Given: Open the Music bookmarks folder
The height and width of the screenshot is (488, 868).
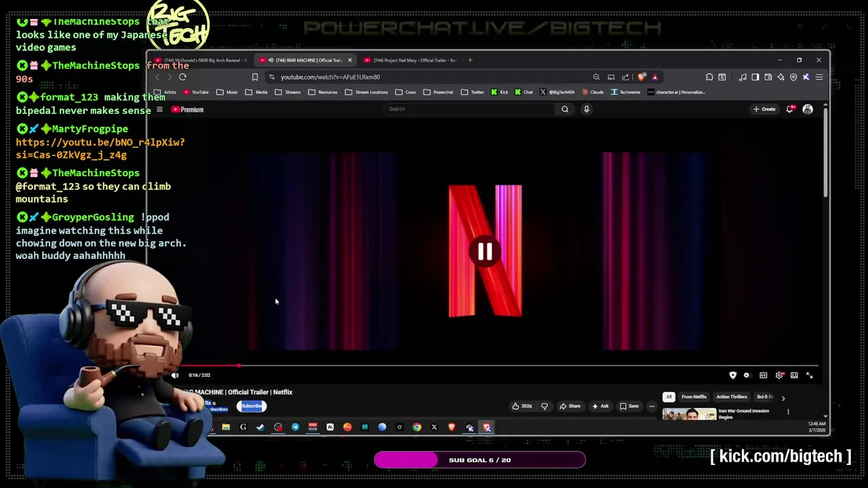Looking at the screenshot, I should tap(227, 92).
